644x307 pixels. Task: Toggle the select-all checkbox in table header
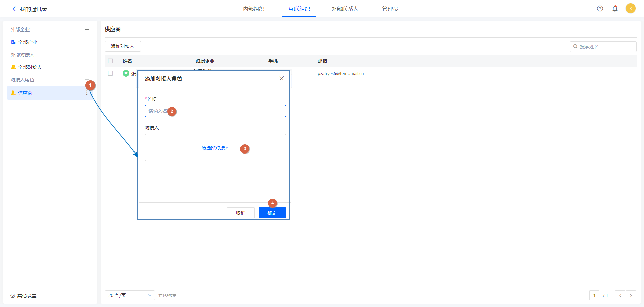pyautogui.click(x=110, y=61)
